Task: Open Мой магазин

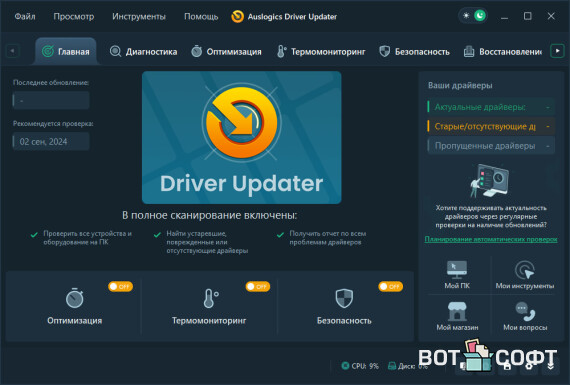Action: [457, 316]
